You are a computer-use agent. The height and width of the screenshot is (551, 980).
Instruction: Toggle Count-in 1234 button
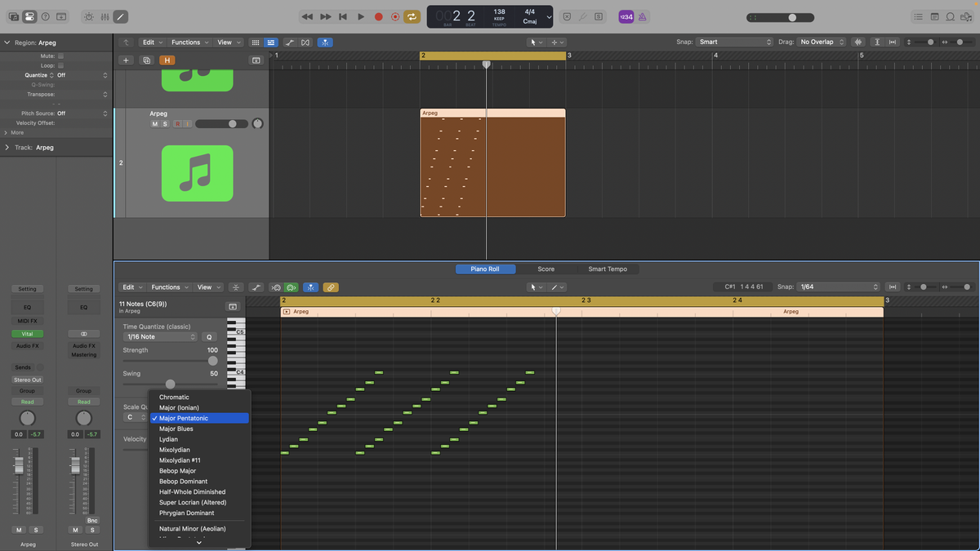coord(626,16)
